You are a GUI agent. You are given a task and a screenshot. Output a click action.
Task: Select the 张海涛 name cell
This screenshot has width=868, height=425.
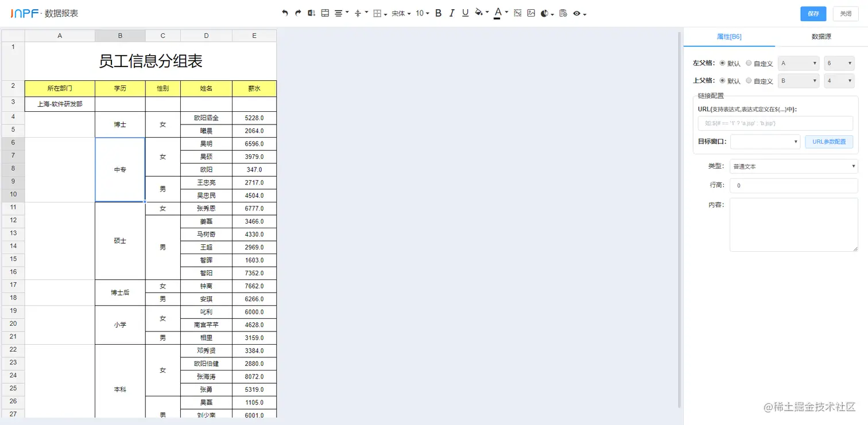(206, 377)
